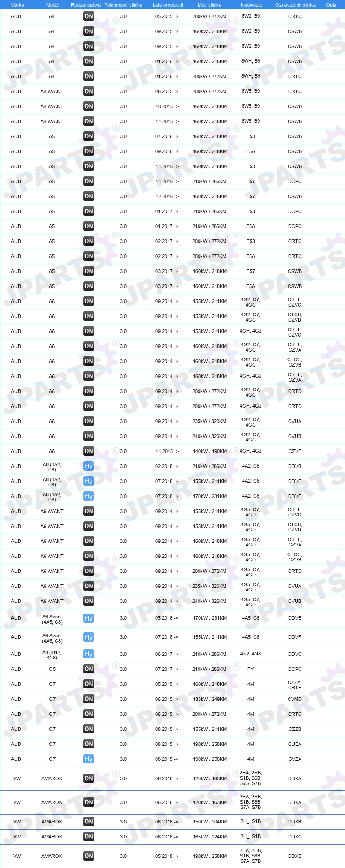Click the Nadwozie column header
The image size is (345, 868).
(251, 5)
